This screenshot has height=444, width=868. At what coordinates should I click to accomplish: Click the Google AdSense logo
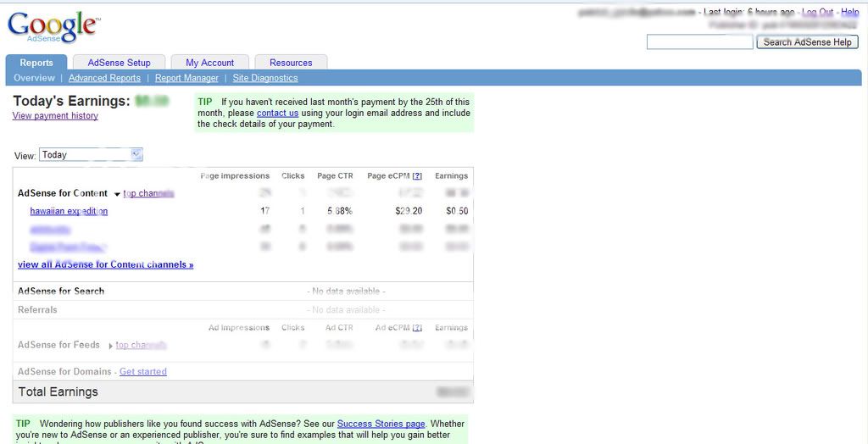(53, 27)
